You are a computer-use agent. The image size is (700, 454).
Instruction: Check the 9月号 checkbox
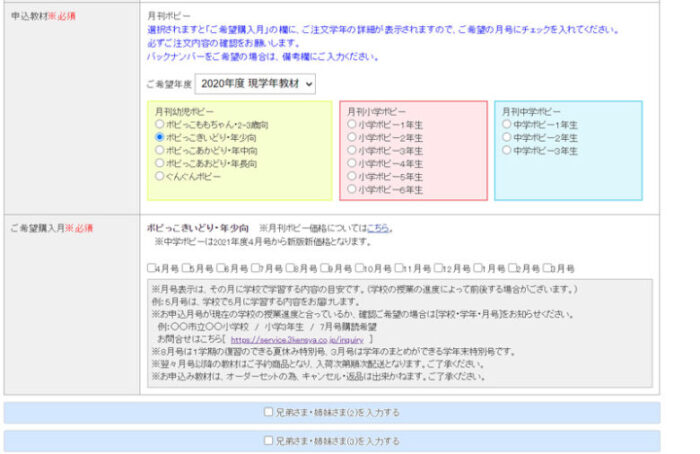324,268
